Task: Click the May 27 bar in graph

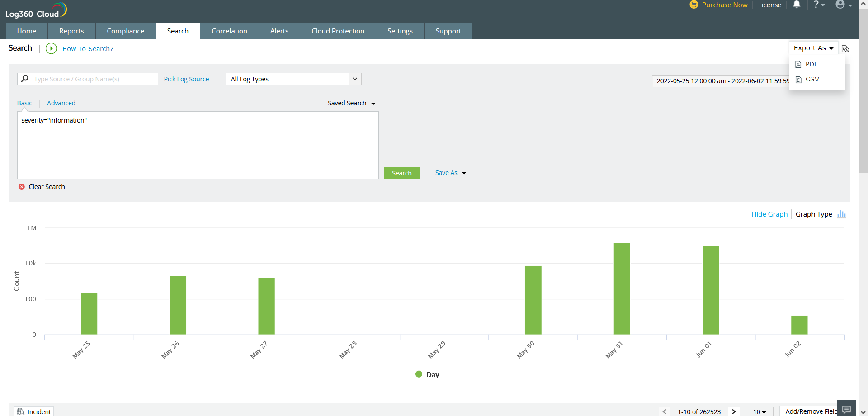Action: (266, 306)
